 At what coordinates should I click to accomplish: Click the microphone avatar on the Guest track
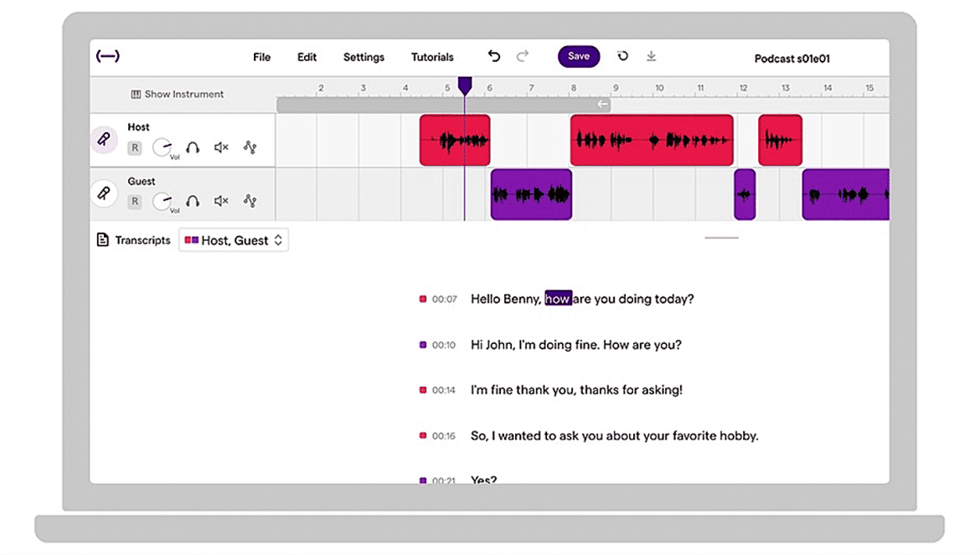103,193
